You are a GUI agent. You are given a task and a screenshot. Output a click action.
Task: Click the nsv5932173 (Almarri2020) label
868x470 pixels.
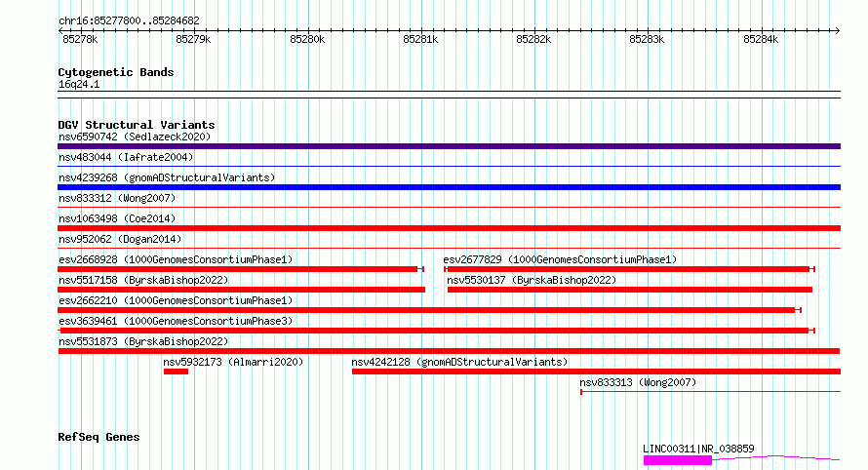(x=233, y=362)
